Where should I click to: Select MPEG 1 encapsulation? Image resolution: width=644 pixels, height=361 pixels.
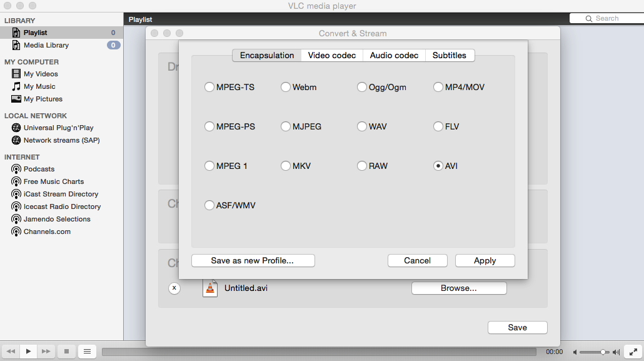click(226, 166)
